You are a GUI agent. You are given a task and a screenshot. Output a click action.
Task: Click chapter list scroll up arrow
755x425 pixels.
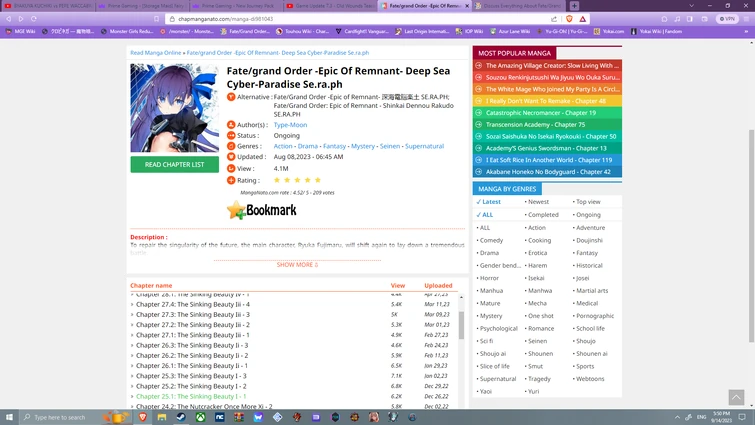pos(461,297)
